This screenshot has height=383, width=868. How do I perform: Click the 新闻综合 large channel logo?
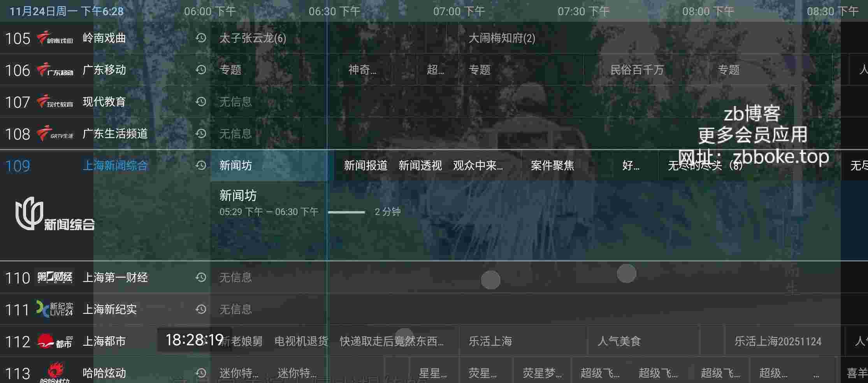[x=55, y=214]
